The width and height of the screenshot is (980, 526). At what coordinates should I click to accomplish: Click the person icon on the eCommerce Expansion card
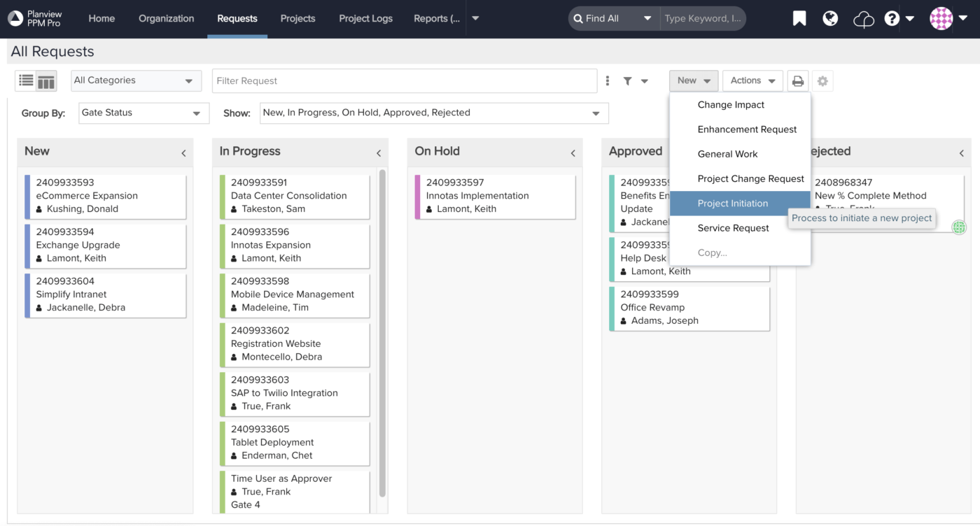pyautogui.click(x=39, y=209)
